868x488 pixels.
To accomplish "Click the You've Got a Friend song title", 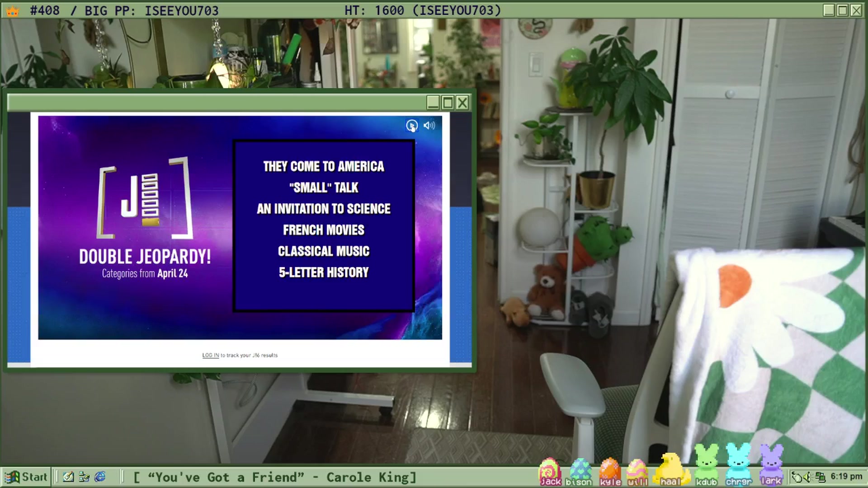I will click(x=226, y=477).
